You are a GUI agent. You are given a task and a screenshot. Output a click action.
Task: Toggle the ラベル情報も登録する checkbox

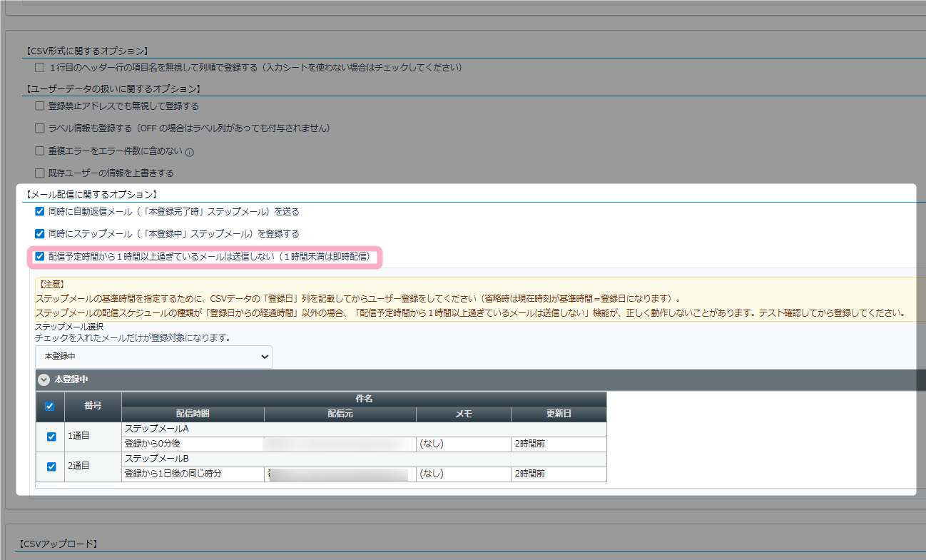click(x=40, y=128)
